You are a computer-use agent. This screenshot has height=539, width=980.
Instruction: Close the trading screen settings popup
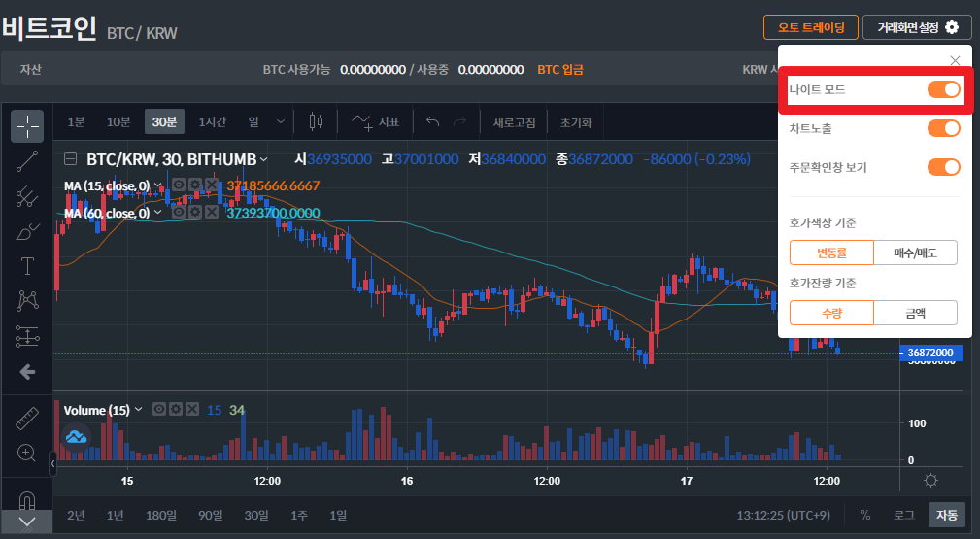click(x=955, y=60)
